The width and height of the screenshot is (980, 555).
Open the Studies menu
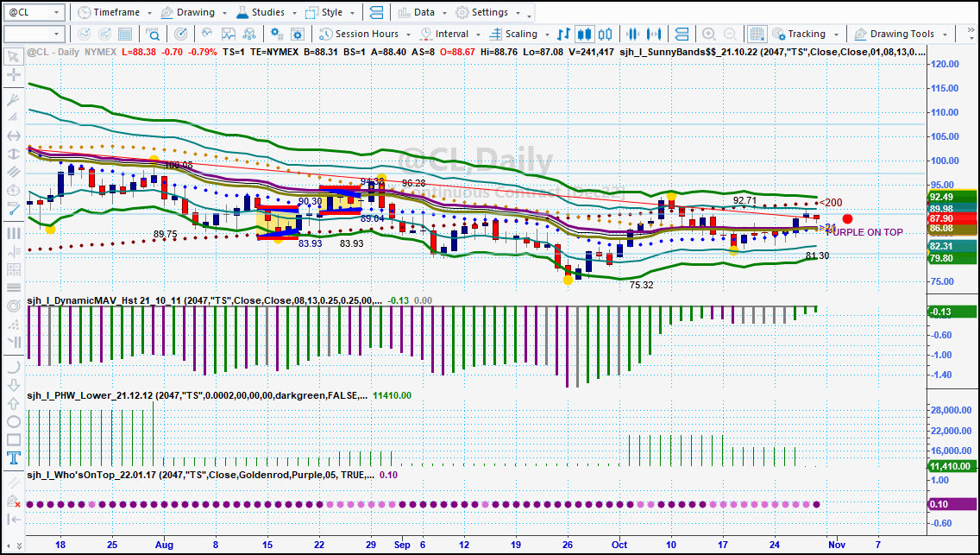click(x=267, y=12)
